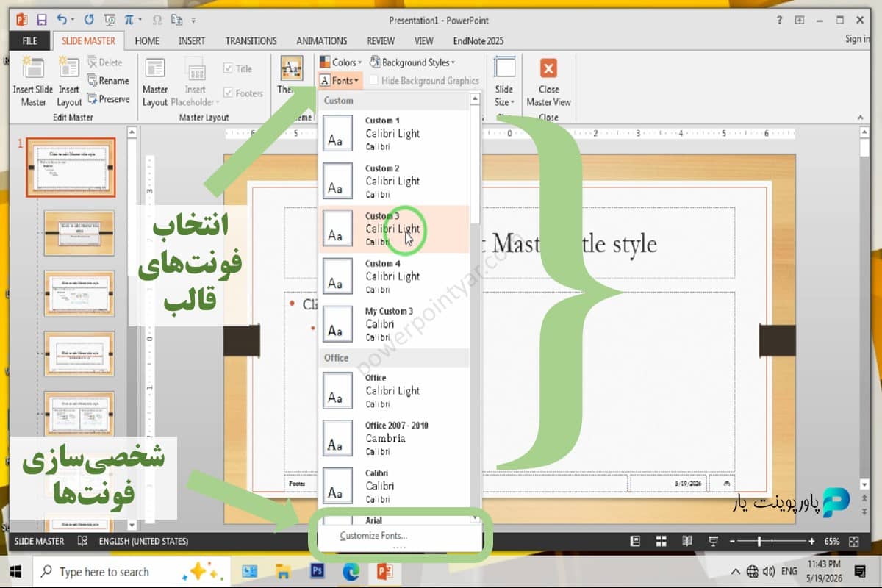This screenshot has height=588, width=882.
Task: Select Office 2007 - 2010 Cambria fonts
Action: tap(395, 438)
